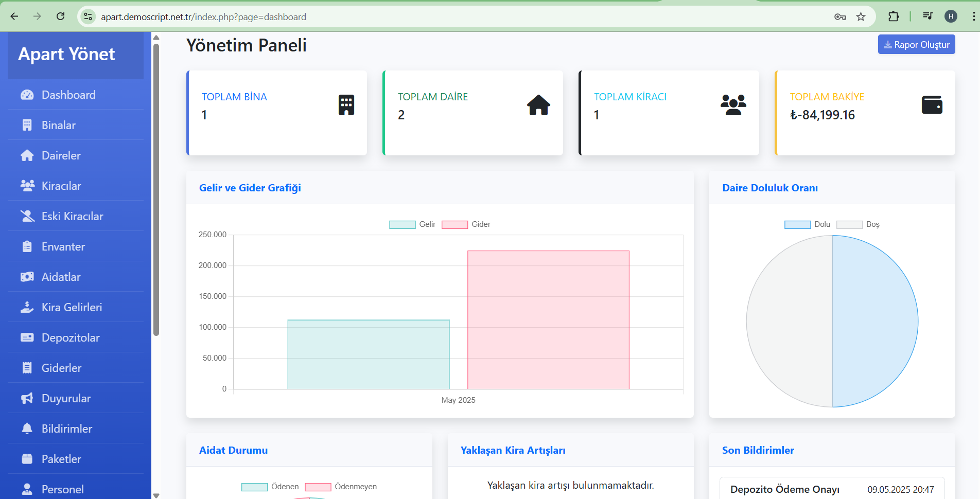The width and height of the screenshot is (980, 499).
Task: Toggle the Ödenmeyen legend in Aidat chart
Action: (341, 487)
